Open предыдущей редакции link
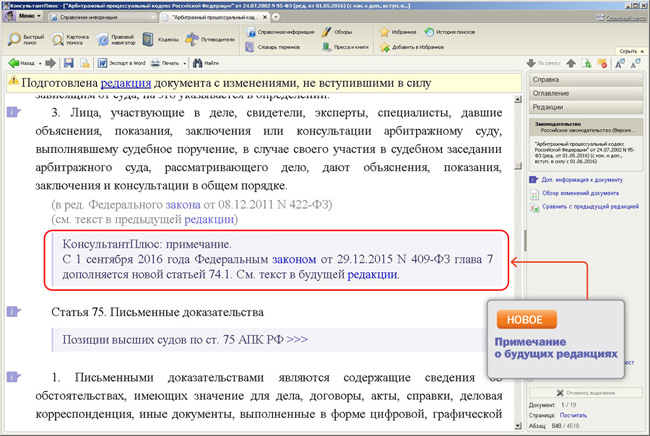Viewport: 650px width, 436px height. pyautogui.click(x=209, y=219)
